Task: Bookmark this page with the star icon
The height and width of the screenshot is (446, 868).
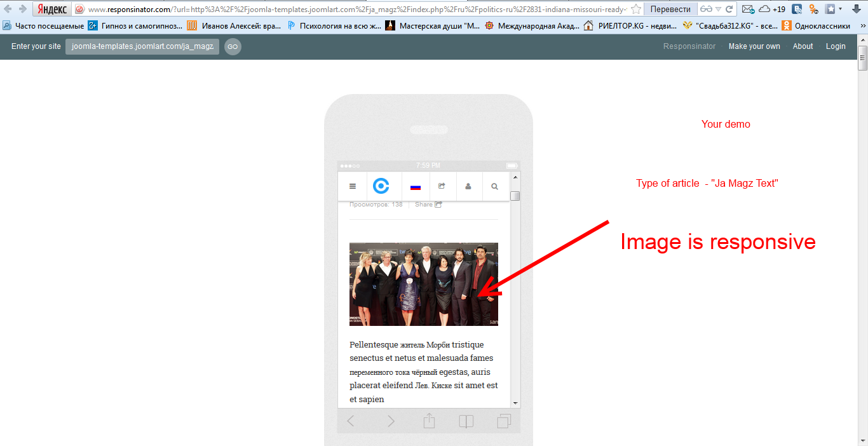Action: click(x=635, y=10)
